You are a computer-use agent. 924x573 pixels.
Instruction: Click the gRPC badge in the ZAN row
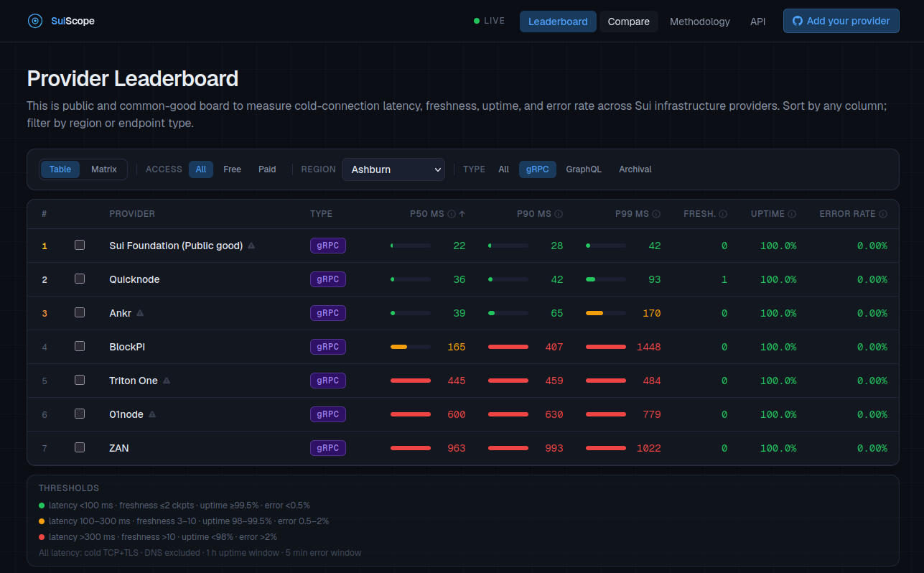pos(328,448)
